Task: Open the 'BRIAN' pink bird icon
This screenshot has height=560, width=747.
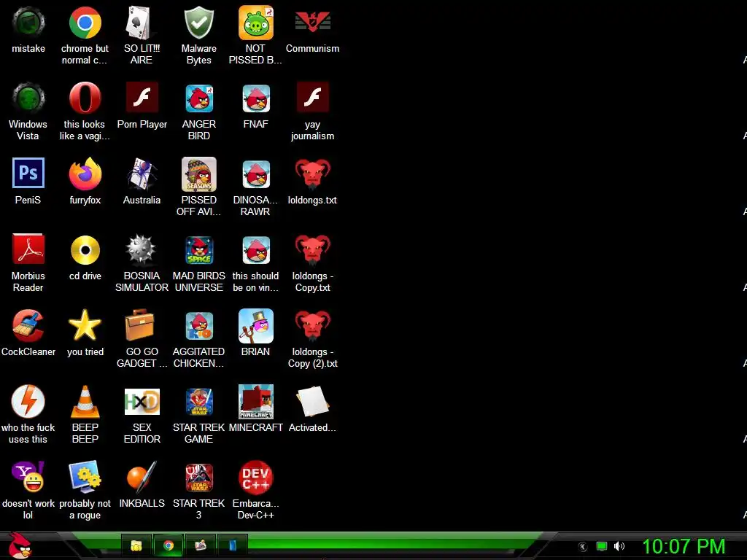Action: coord(256,326)
